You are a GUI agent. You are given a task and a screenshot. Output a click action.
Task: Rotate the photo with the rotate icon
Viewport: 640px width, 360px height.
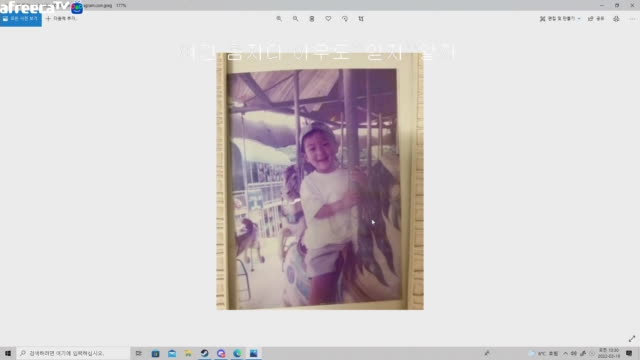coord(345,19)
